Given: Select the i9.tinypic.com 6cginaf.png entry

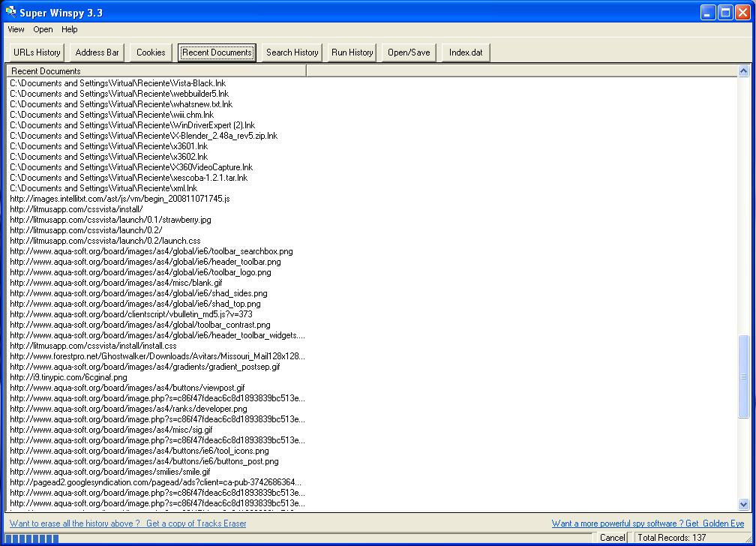Looking at the screenshot, I should (x=68, y=377).
